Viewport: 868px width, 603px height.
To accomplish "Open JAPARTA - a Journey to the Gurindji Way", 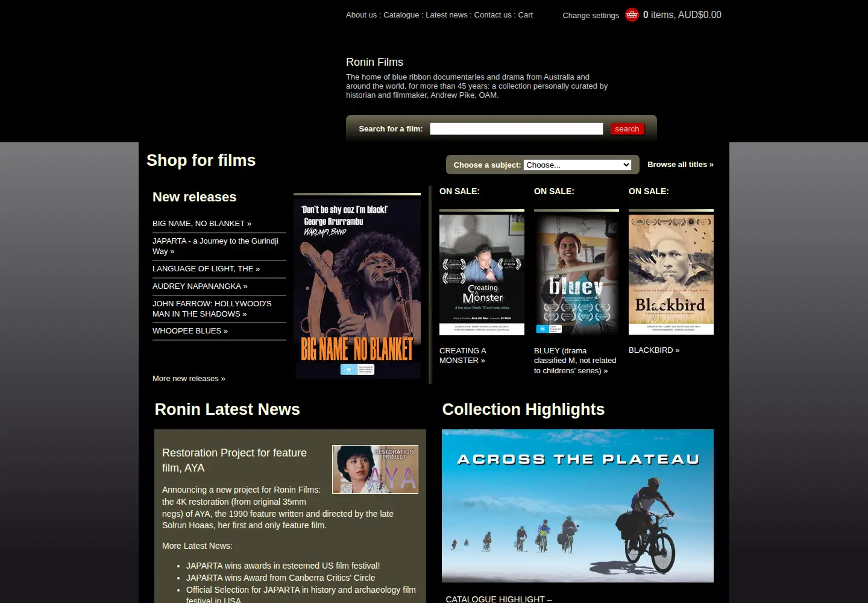I will tap(215, 246).
